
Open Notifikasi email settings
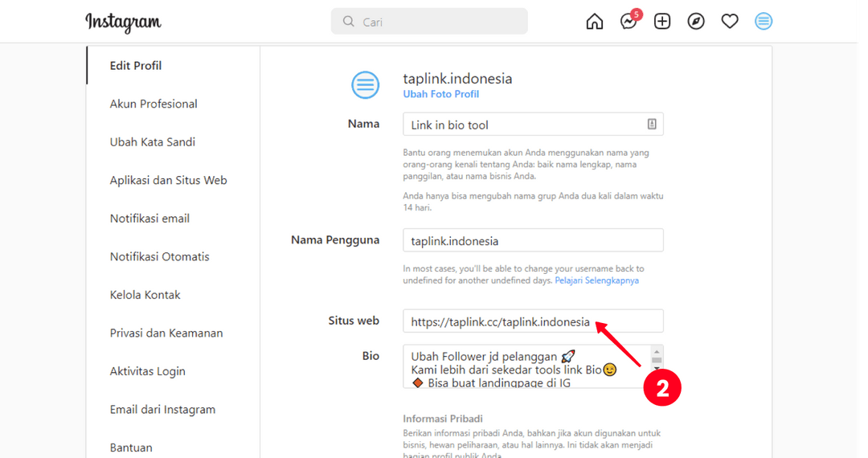pyautogui.click(x=149, y=219)
